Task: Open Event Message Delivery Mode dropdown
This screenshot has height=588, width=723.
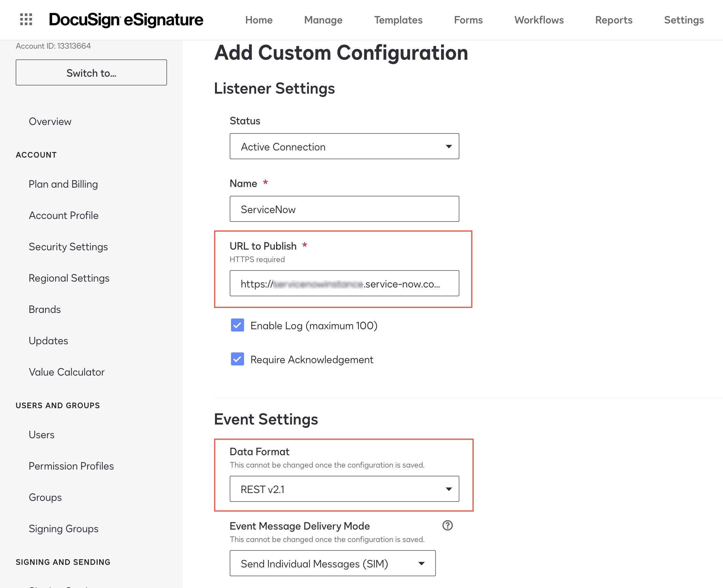Action: (332, 563)
